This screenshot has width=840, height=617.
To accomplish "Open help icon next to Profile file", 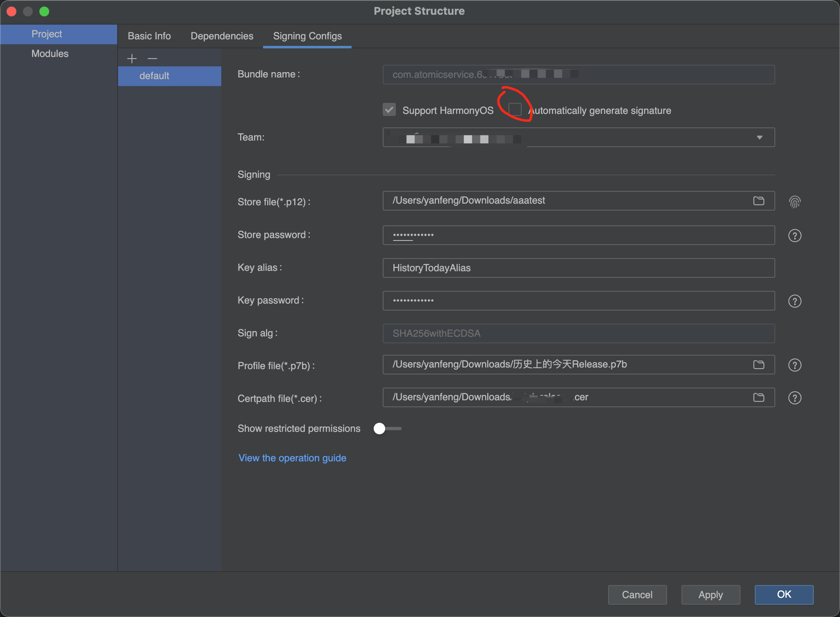I will coord(795,365).
